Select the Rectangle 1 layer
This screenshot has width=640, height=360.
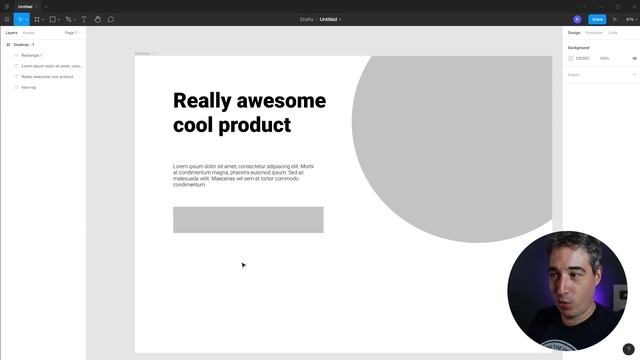click(x=31, y=55)
